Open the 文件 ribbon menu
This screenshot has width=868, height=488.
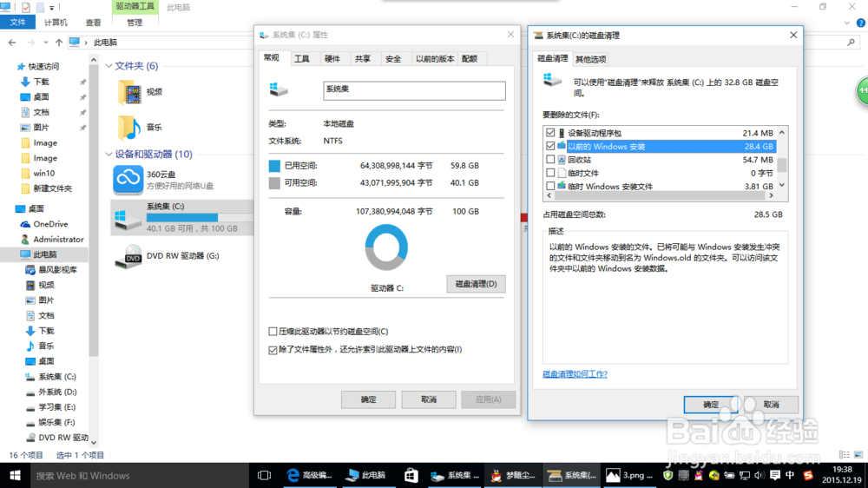coord(17,23)
